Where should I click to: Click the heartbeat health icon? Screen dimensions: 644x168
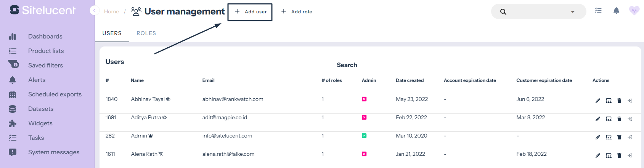point(634,11)
